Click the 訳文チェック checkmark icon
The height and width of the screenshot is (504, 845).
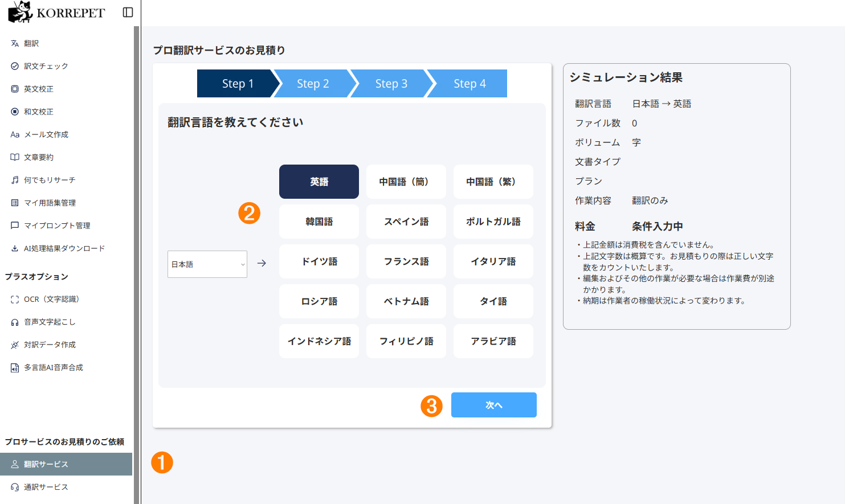[15, 66]
